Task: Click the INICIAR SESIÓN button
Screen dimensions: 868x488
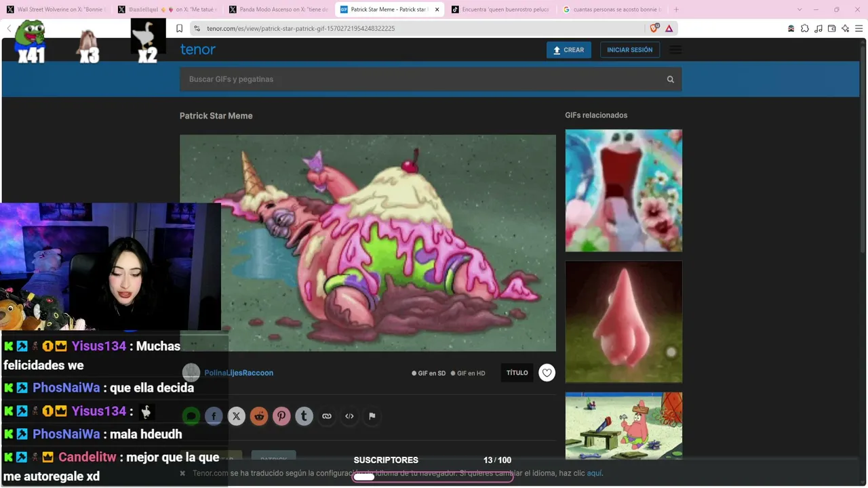Action: (630, 49)
